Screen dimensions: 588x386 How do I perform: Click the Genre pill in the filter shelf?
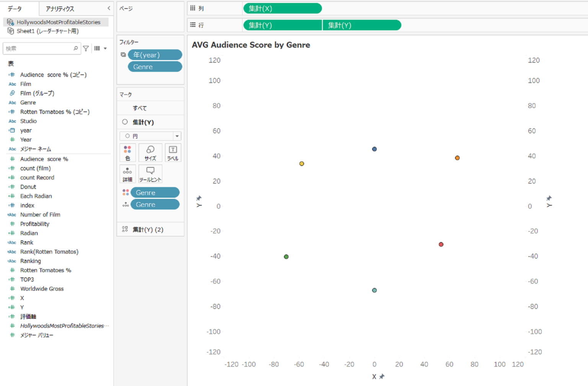(155, 66)
